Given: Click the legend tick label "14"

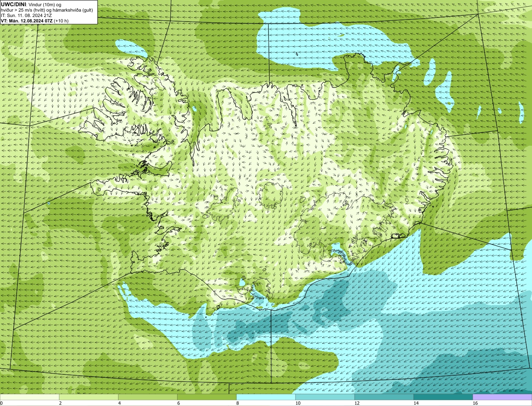Looking at the screenshot, I should 416,403.
